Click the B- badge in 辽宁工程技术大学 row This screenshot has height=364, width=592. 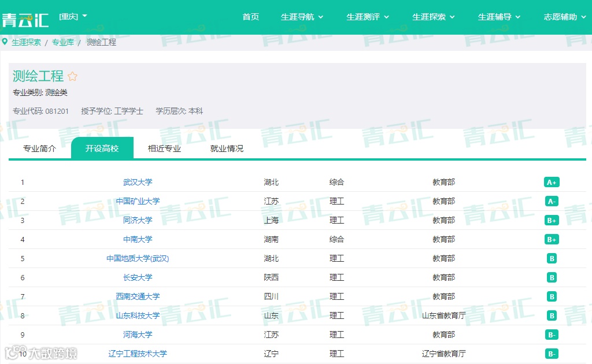[552, 354]
